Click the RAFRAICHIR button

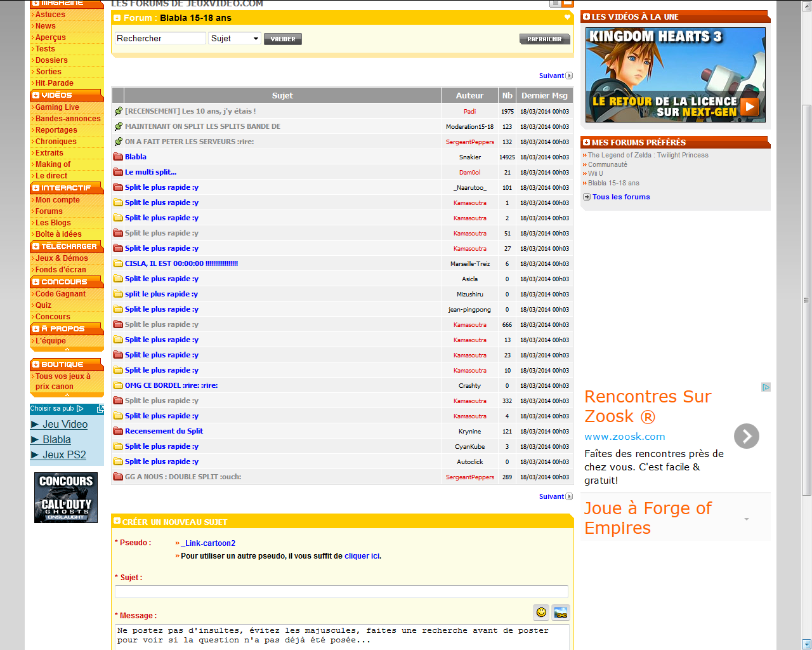(x=545, y=39)
